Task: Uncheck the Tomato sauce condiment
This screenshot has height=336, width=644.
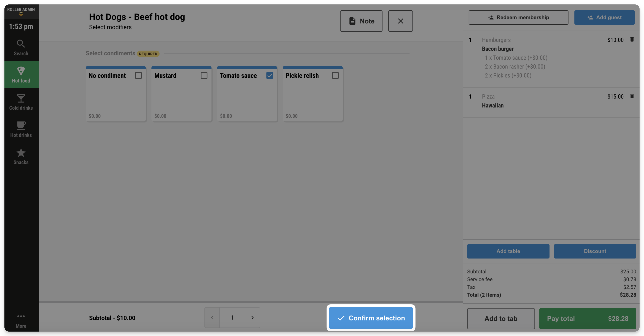Action: [269, 75]
